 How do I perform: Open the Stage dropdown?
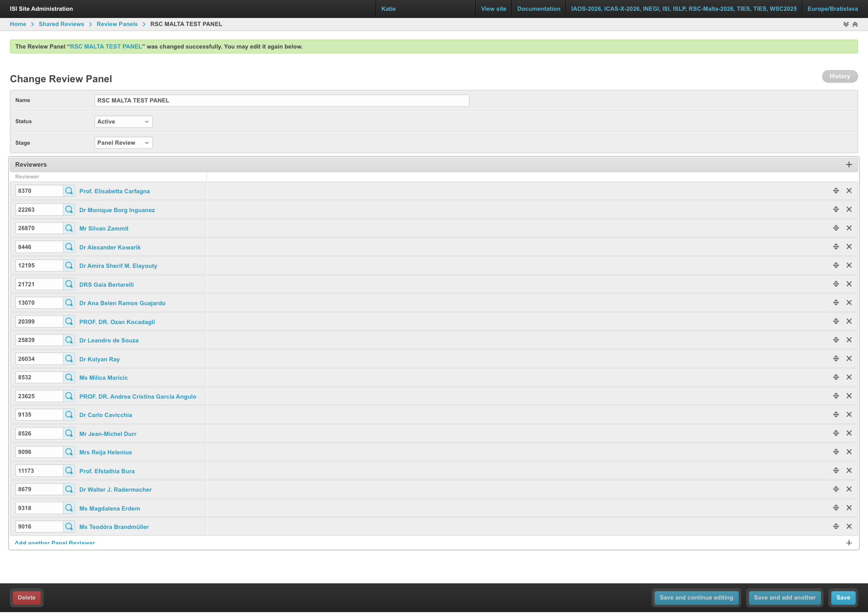click(123, 143)
